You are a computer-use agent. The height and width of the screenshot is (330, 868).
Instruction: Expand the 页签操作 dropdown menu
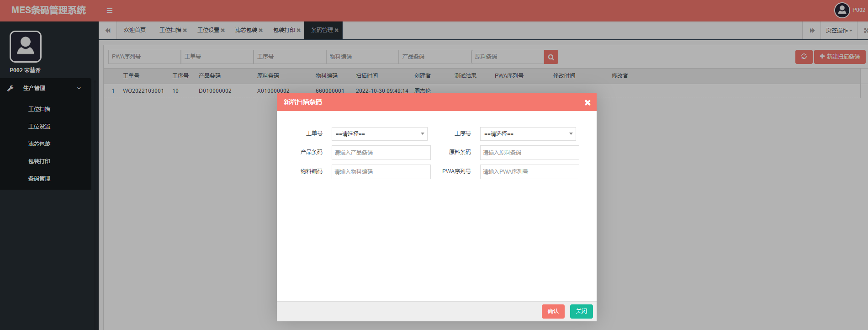pyautogui.click(x=839, y=31)
